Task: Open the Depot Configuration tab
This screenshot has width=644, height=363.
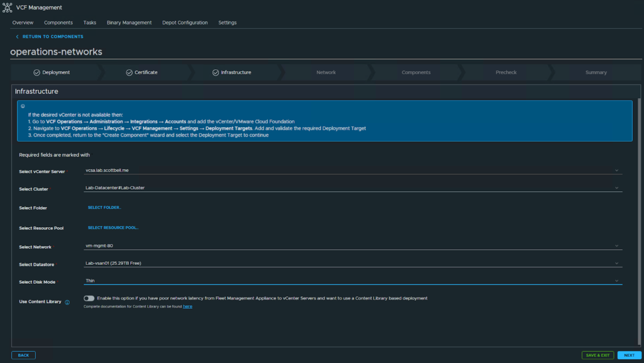Action: [185, 23]
